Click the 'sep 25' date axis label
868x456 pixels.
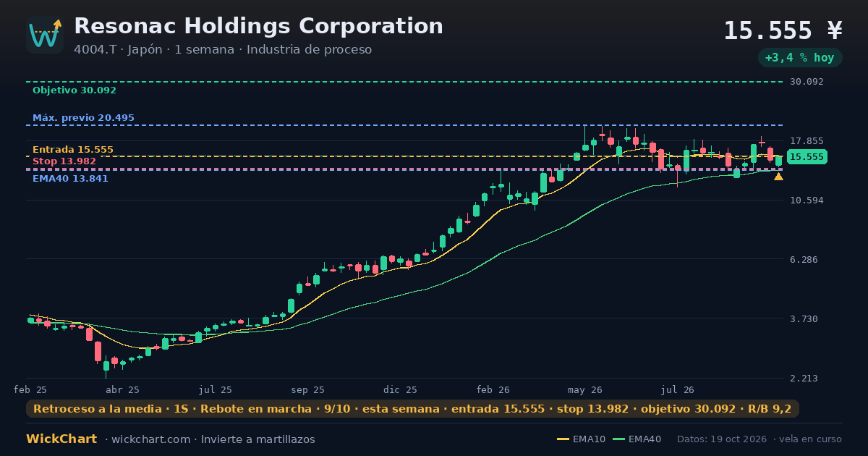[x=307, y=389]
